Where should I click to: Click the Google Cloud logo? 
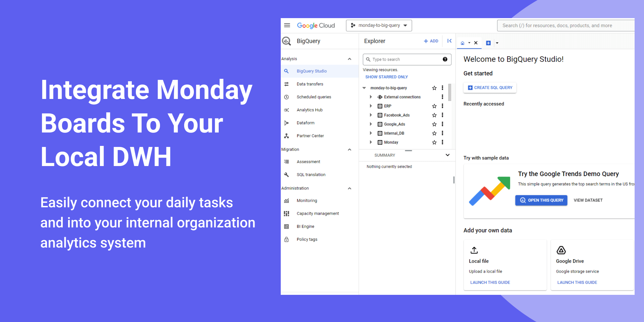[316, 25]
